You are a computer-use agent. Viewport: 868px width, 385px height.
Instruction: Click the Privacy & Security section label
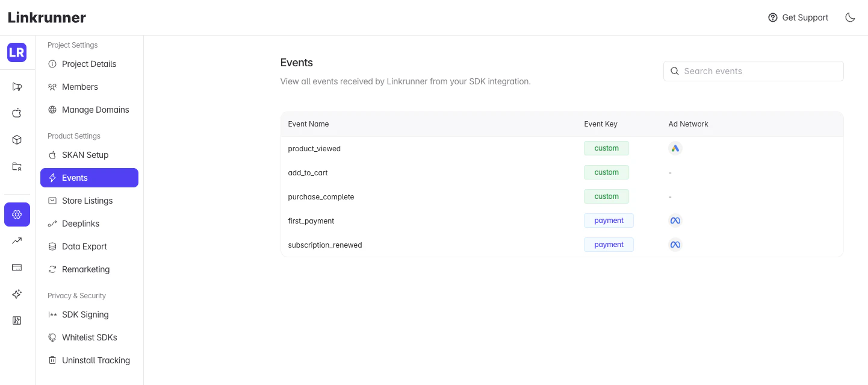point(76,296)
